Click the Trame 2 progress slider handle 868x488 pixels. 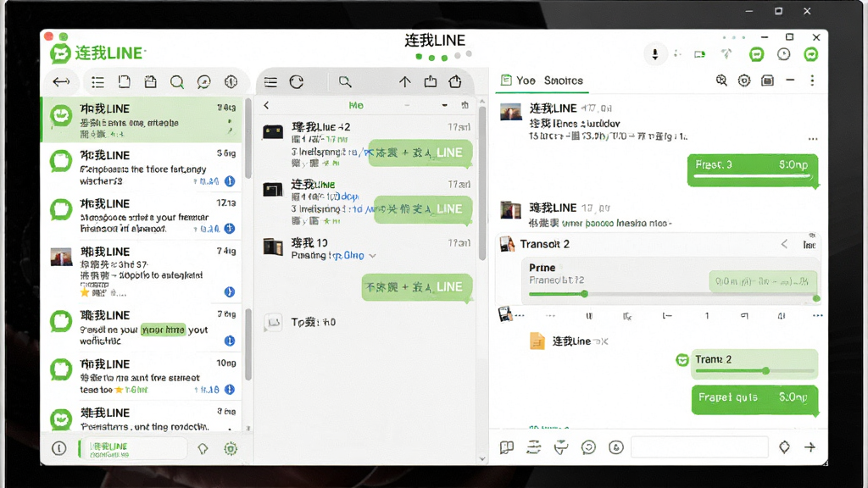[765, 371]
